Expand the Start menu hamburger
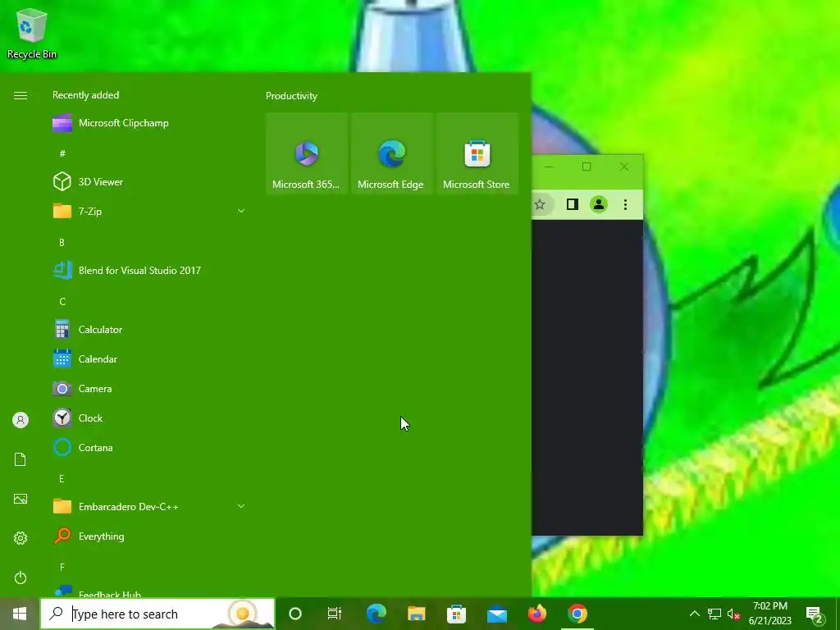This screenshot has height=630, width=840. click(21, 95)
